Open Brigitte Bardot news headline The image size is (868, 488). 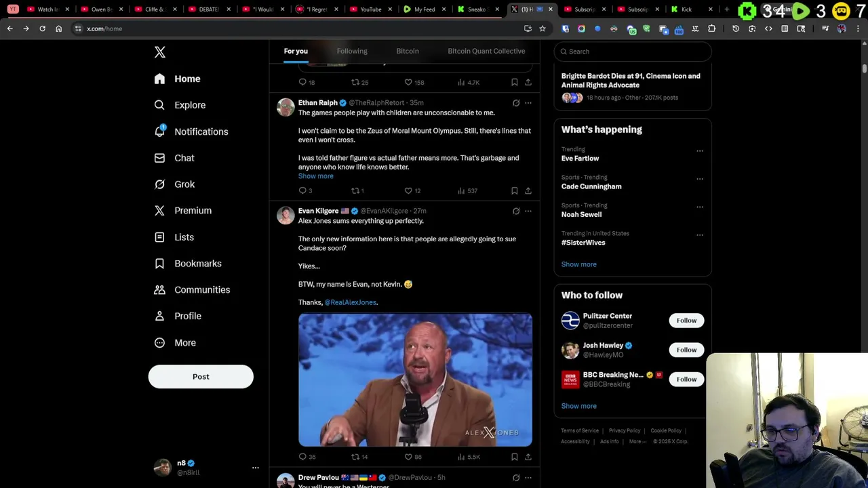[631, 81]
